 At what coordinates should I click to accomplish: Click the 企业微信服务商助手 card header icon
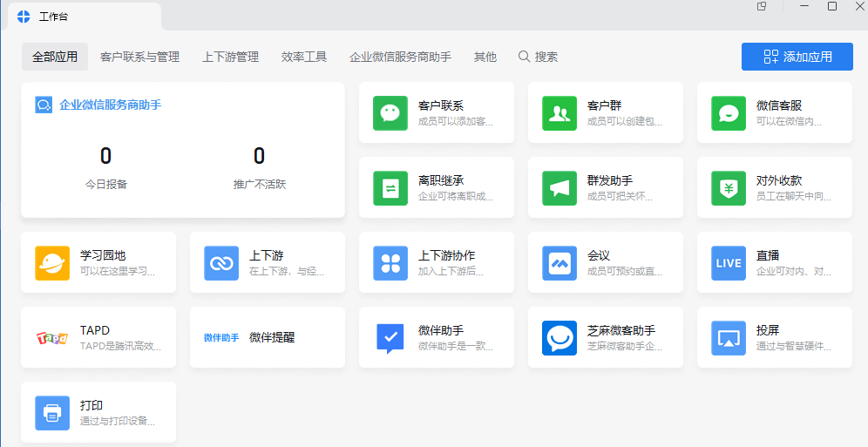[x=44, y=105]
